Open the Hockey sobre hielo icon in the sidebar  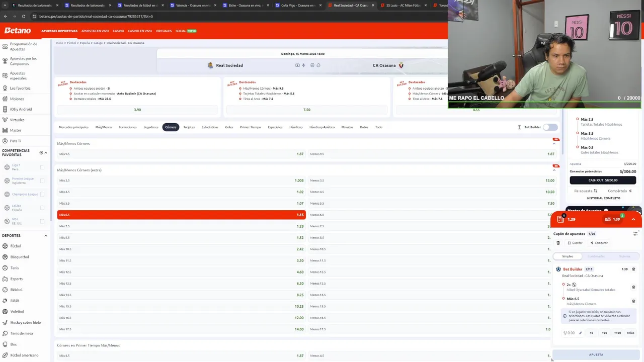5,322
